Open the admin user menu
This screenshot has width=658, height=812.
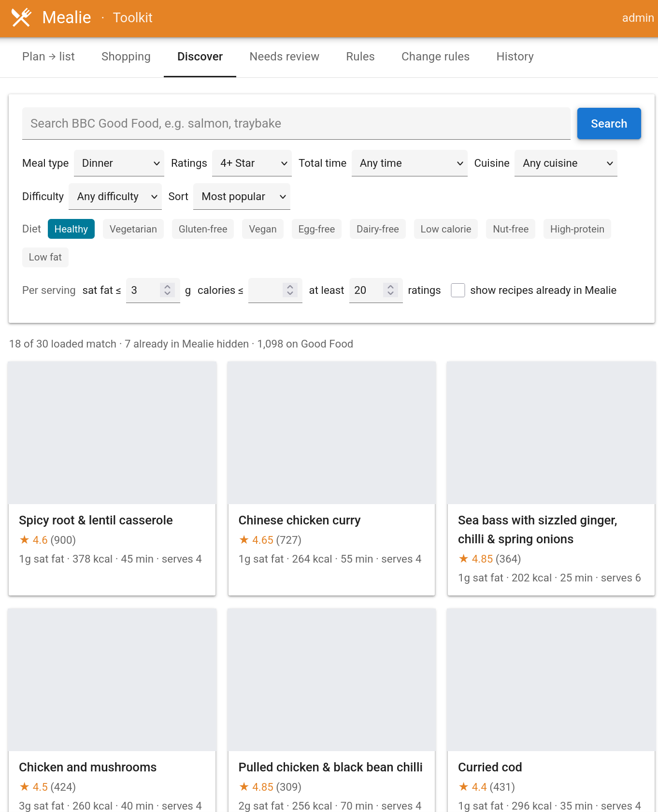pos(638,18)
